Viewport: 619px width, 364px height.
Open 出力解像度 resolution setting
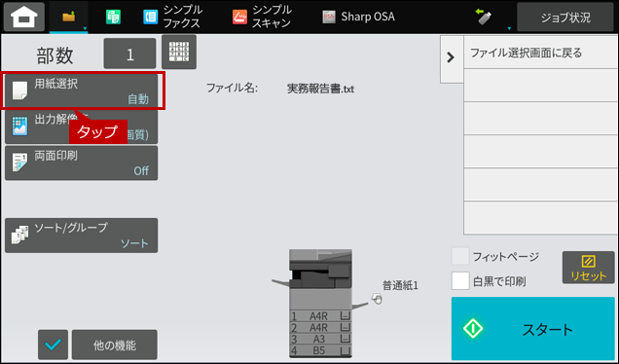[x=82, y=127]
